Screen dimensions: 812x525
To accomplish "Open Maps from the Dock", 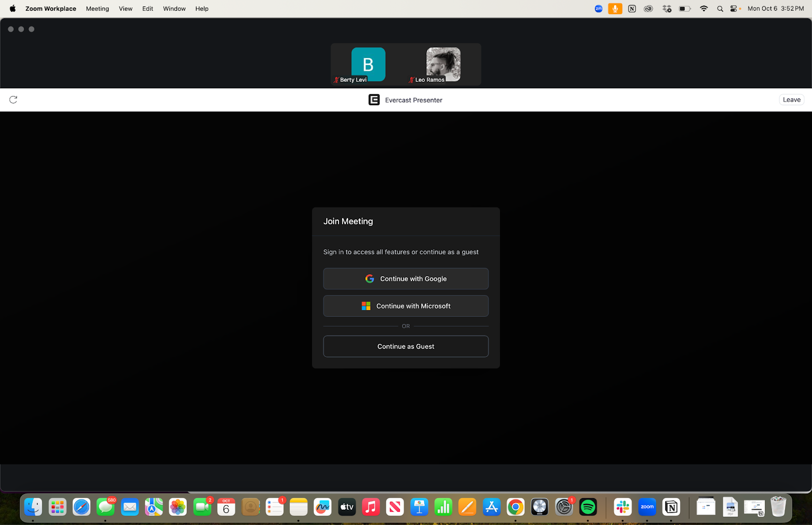I will coord(154,507).
